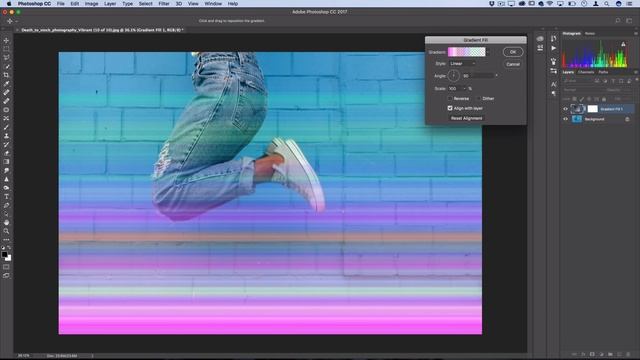Open the gradient picker dropdown arrow
The height and width of the screenshot is (360, 640).
(x=487, y=52)
